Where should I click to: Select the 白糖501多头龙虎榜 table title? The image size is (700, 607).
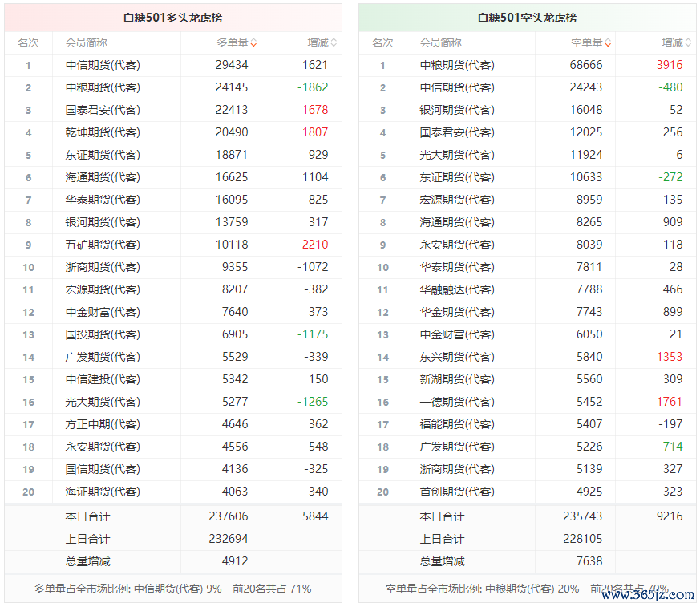[x=172, y=17]
